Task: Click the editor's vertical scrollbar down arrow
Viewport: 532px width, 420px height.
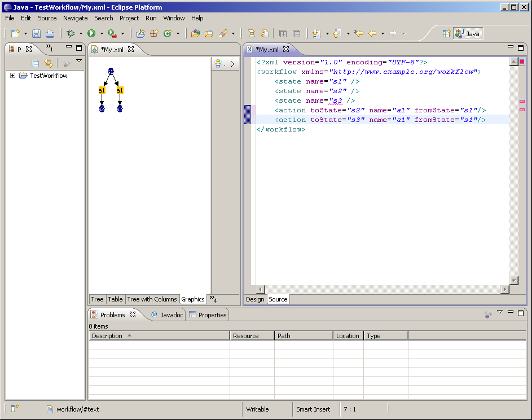Action: click(x=513, y=280)
